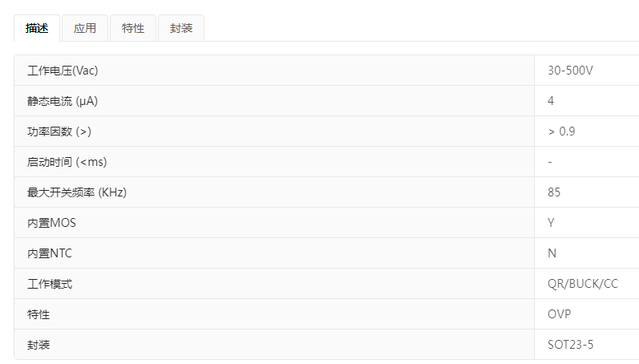
Task: Select the 30-500V value cell
Action: click(x=570, y=71)
